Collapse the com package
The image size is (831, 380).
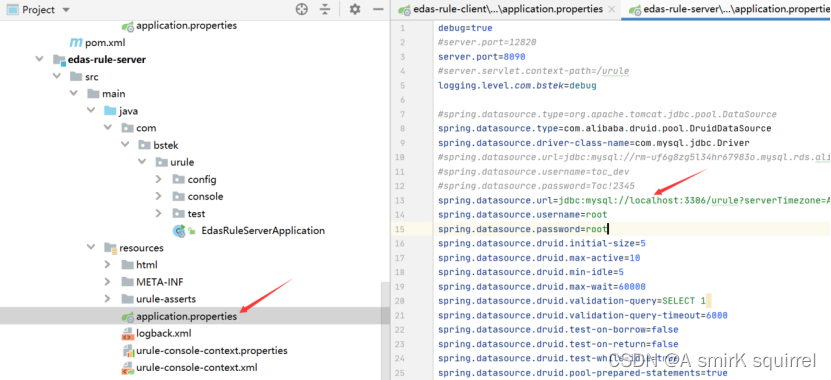pos(108,128)
